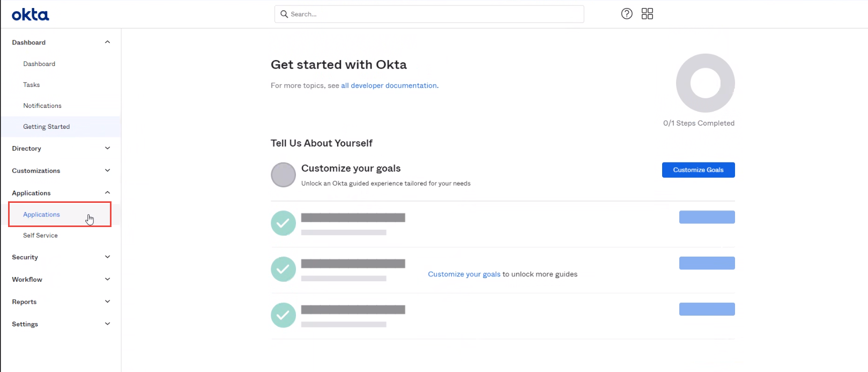Screen dimensions: 868x372
Task: Click the third green checkmark circle
Action: tap(283, 315)
